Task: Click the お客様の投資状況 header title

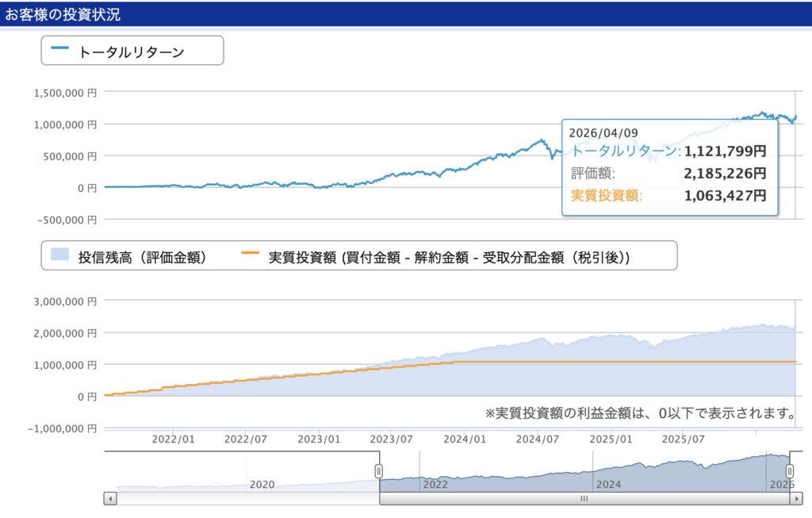Action: coord(63,13)
